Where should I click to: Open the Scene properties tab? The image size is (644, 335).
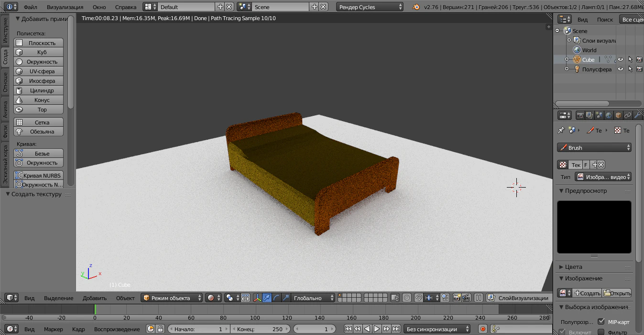[x=599, y=115]
